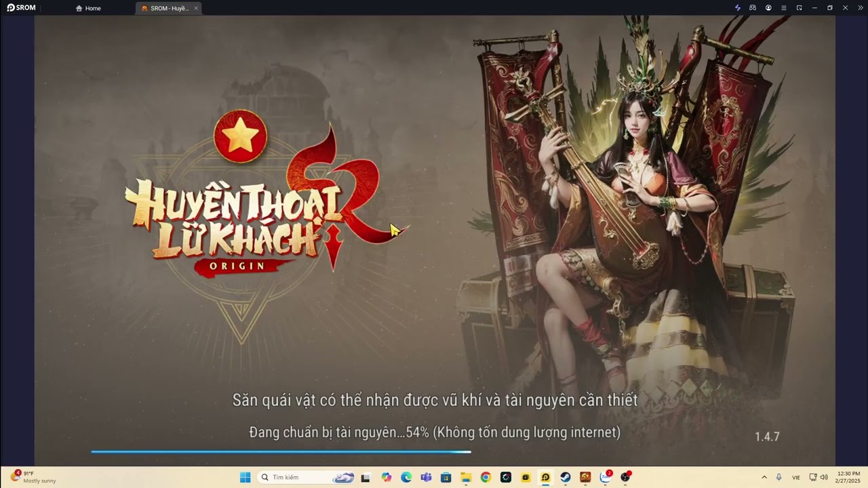Open the gamepad controller settings icon

tap(753, 8)
